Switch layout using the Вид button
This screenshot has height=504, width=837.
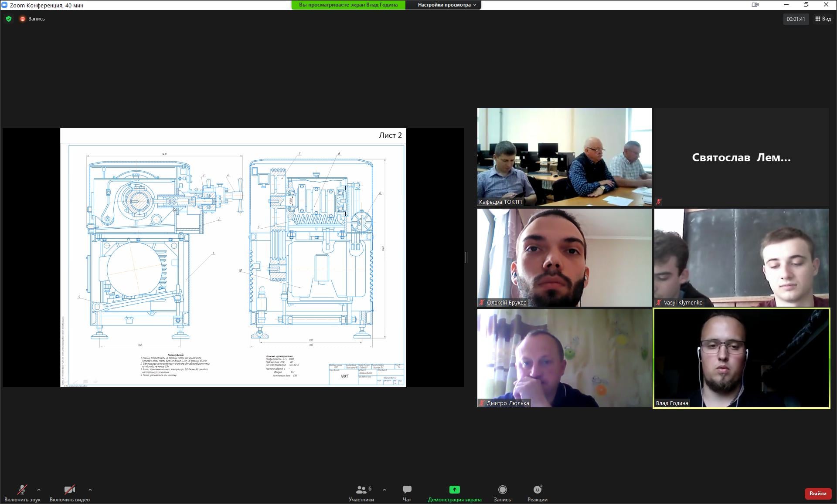coord(823,19)
